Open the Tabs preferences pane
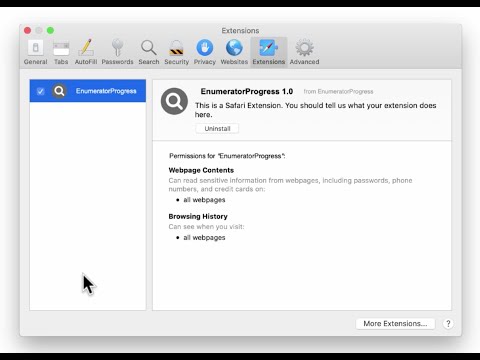 tap(61, 53)
